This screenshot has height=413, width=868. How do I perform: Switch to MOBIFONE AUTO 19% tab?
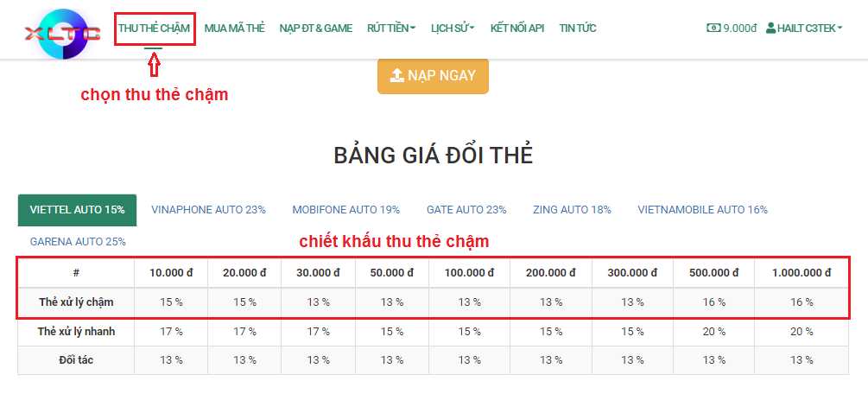(x=346, y=210)
